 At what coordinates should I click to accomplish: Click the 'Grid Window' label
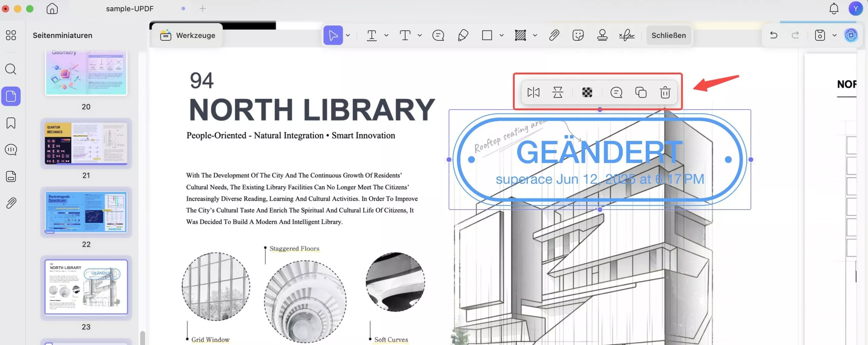[210, 340]
